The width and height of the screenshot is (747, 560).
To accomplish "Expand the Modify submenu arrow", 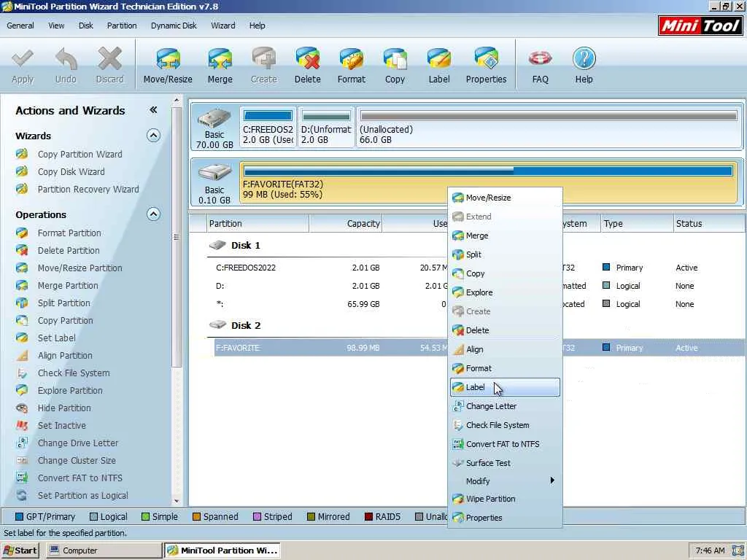I will pyautogui.click(x=552, y=481).
